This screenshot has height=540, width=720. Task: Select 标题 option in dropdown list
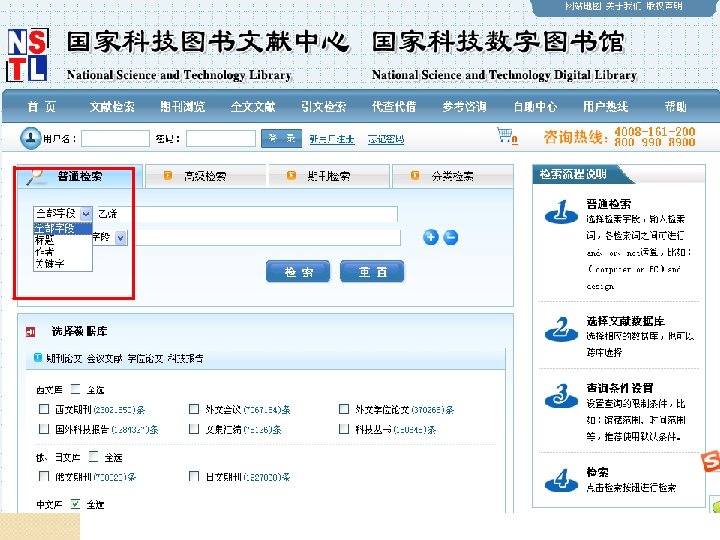(63, 240)
